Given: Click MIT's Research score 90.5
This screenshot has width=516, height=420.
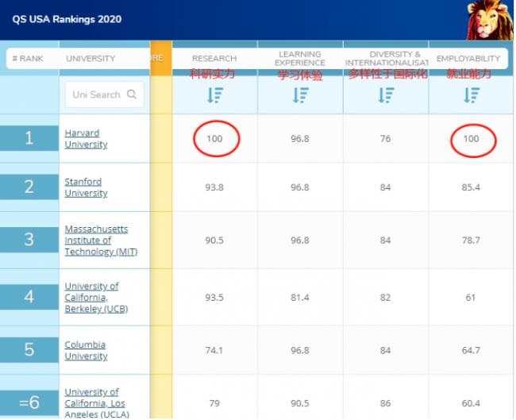Looking at the screenshot, I should click(x=214, y=241).
